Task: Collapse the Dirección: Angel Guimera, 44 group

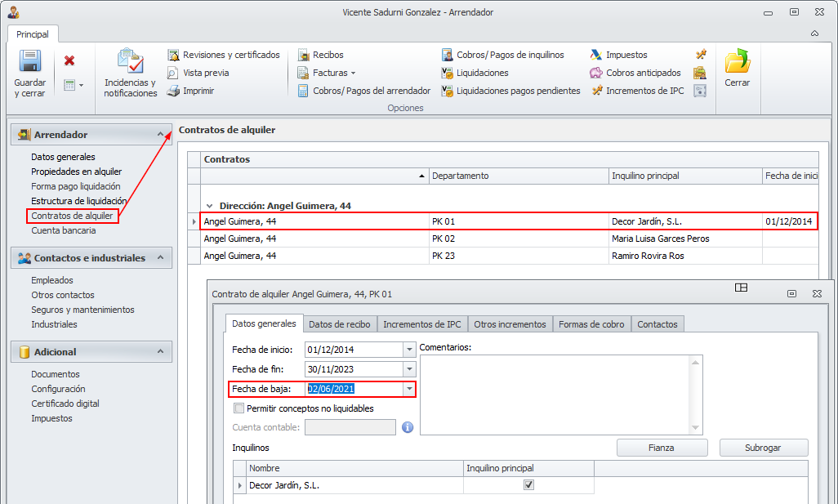Action: tap(209, 206)
